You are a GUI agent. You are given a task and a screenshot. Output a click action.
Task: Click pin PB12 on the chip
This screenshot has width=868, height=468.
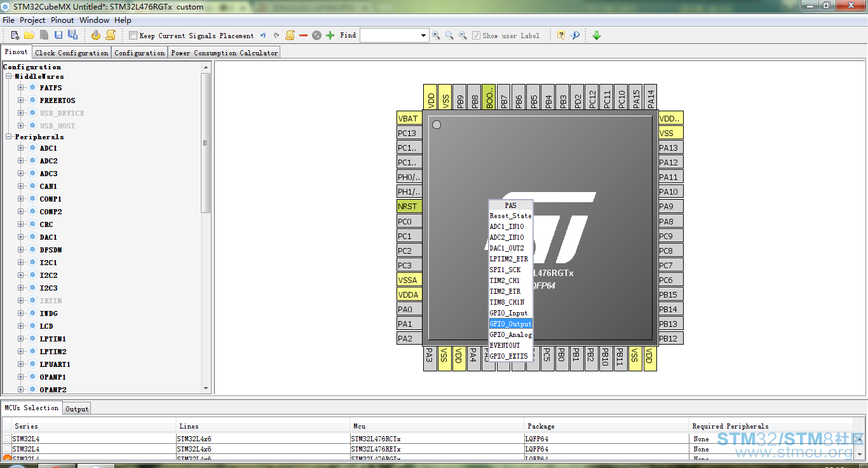click(670, 338)
